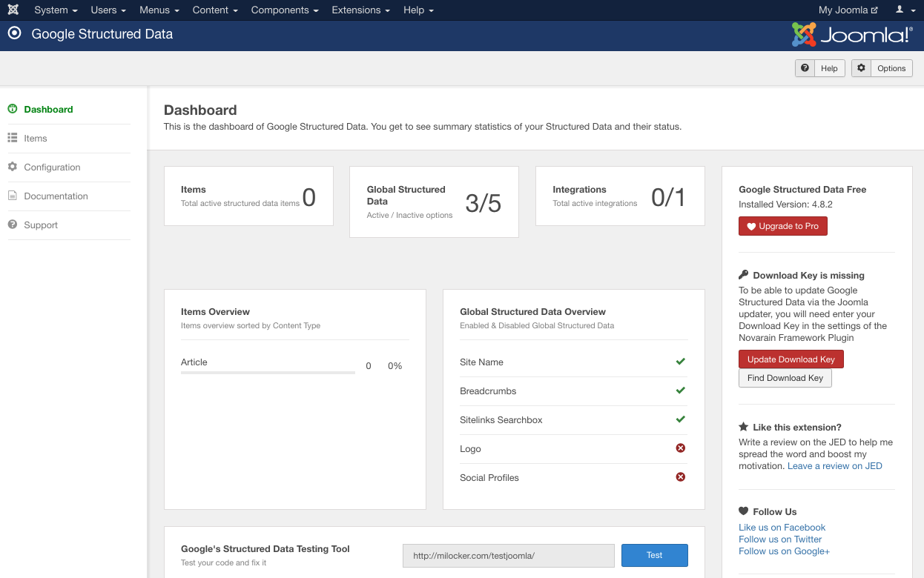Viewport: 924px width, 578px height.
Task: Click the blue Test button
Action: click(x=654, y=555)
